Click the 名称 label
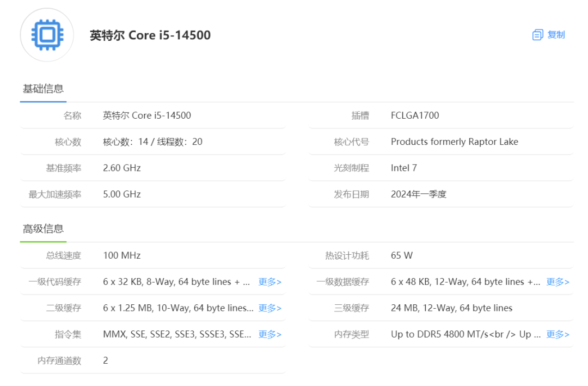Viewport: 588px width, 386px height. 72,115
